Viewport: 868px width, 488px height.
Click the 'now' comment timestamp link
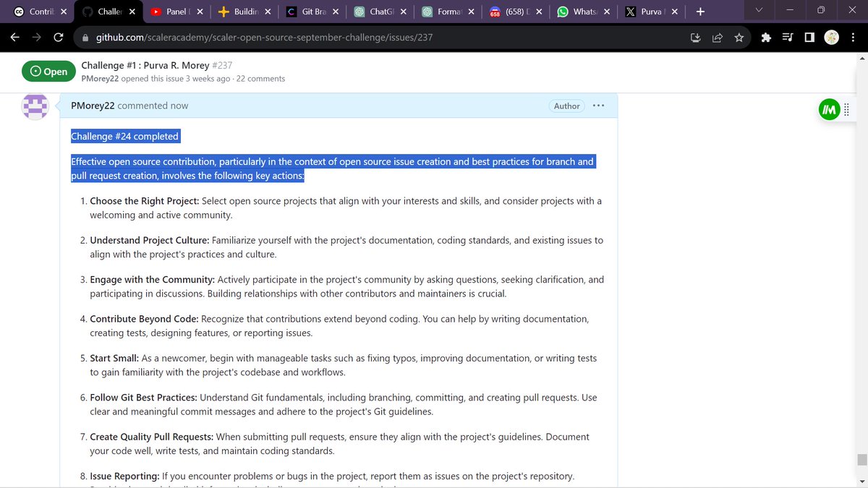[x=179, y=106]
